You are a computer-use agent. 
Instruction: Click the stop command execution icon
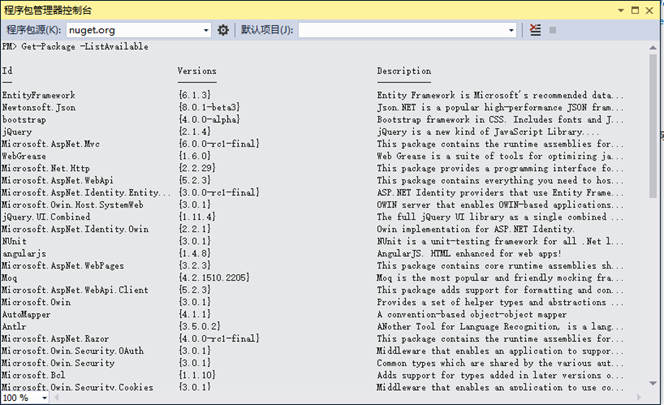click(x=553, y=30)
